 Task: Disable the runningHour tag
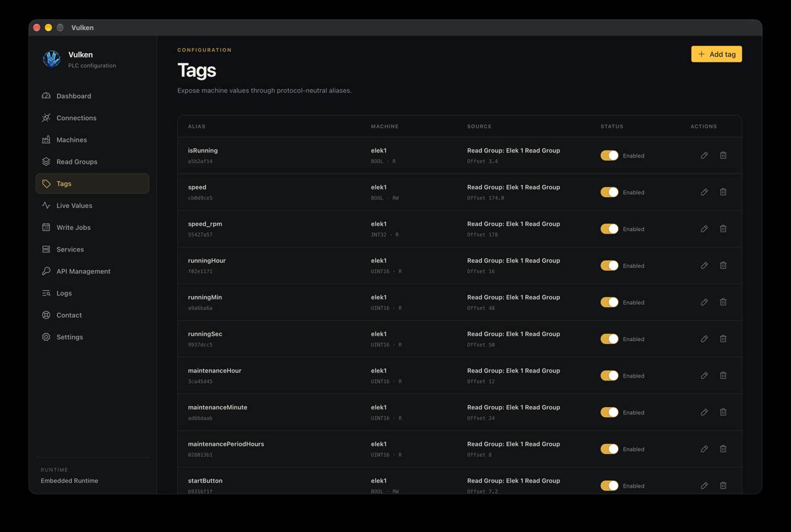[609, 266]
